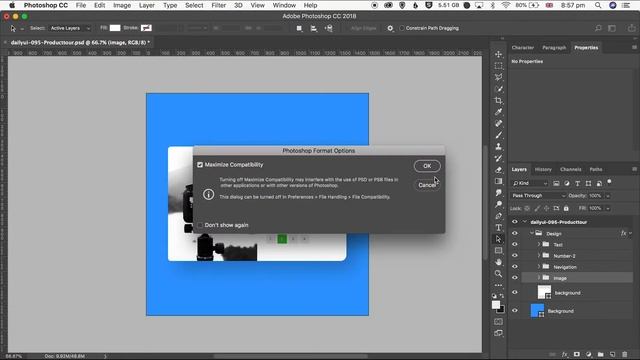The width and height of the screenshot is (640, 360).
Task: Switch to the Channels tab
Action: tap(570, 169)
